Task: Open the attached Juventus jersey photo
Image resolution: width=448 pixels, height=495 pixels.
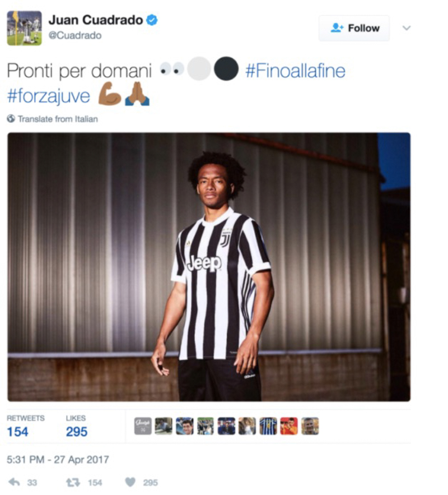Action: tap(209, 267)
